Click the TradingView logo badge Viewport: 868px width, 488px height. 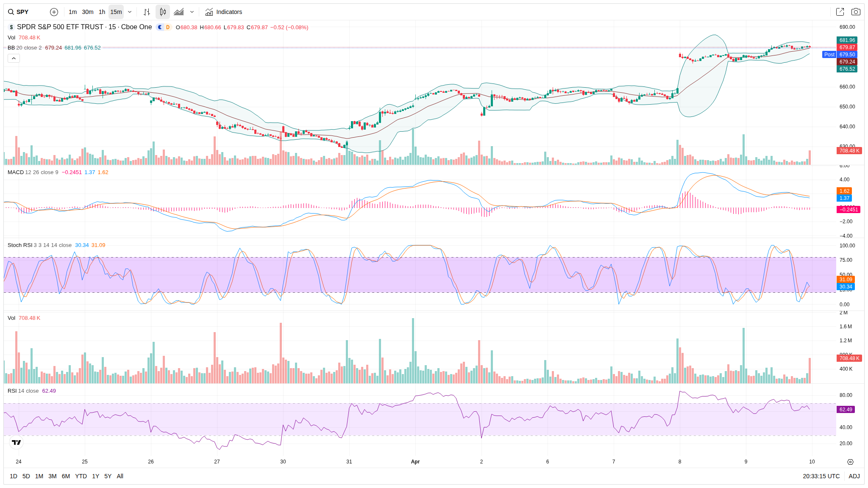click(16, 442)
